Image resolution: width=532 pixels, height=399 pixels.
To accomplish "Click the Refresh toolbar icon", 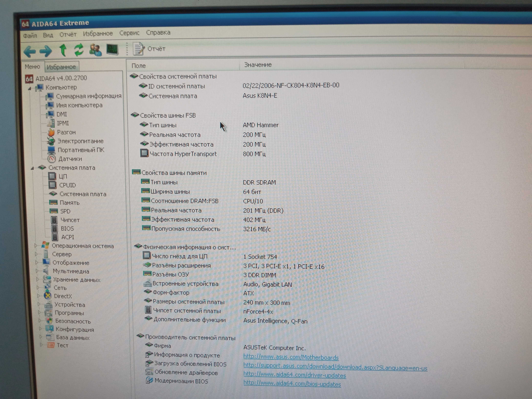I will pyautogui.click(x=79, y=50).
